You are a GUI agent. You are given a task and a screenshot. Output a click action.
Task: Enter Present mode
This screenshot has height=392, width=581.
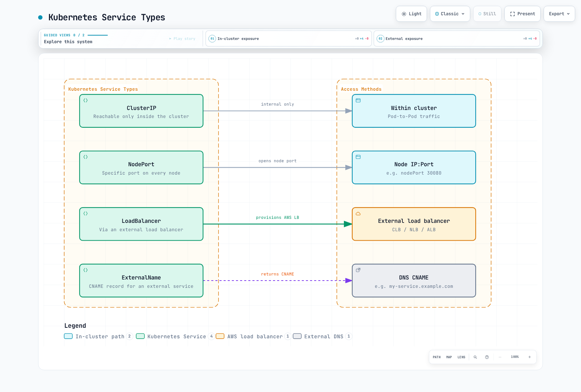(523, 14)
